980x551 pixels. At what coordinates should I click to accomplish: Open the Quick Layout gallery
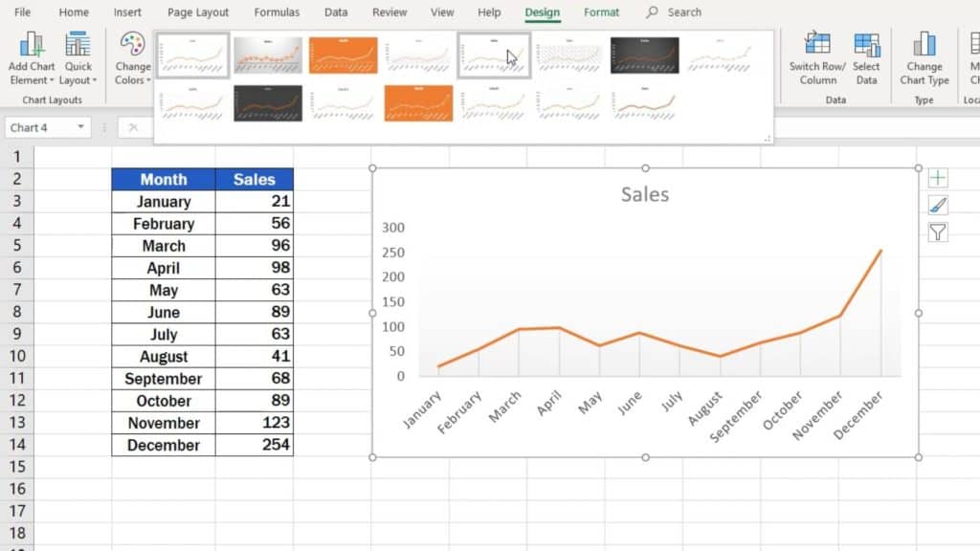78,58
